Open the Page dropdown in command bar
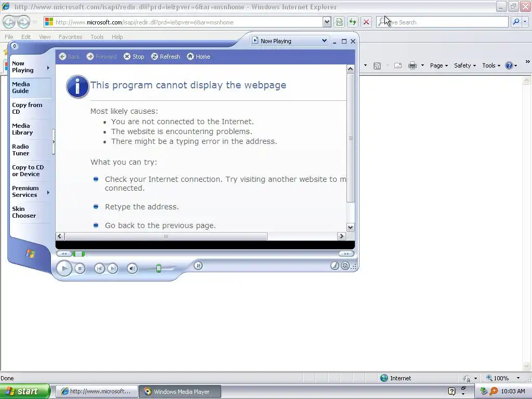This screenshot has width=532, height=399. (x=438, y=65)
